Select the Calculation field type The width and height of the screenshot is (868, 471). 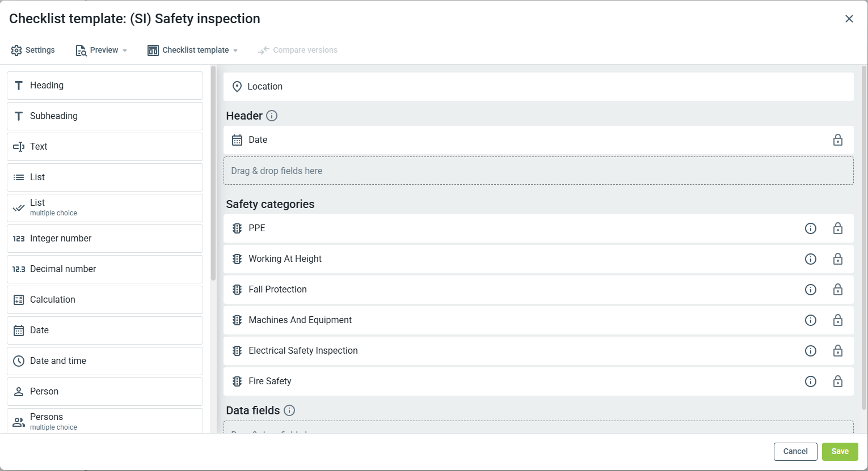105,300
